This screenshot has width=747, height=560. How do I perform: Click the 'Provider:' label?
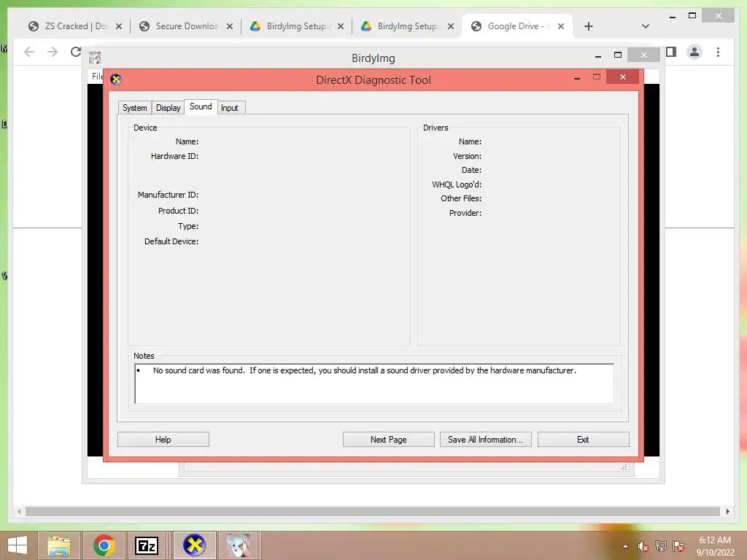pos(465,213)
